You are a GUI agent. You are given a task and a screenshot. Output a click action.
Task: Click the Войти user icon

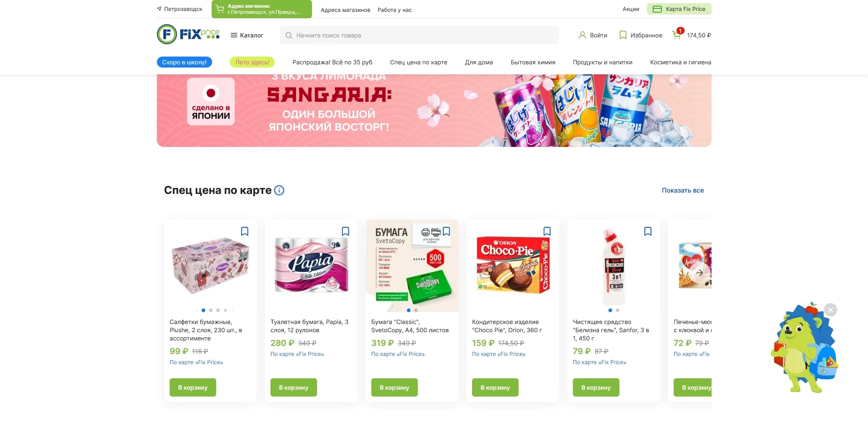point(582,35)
